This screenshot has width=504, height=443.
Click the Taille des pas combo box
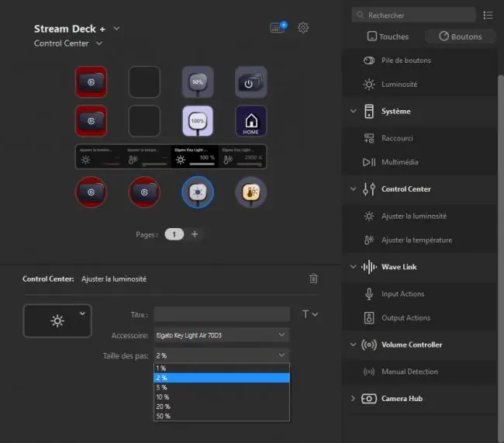pos(222,355)
